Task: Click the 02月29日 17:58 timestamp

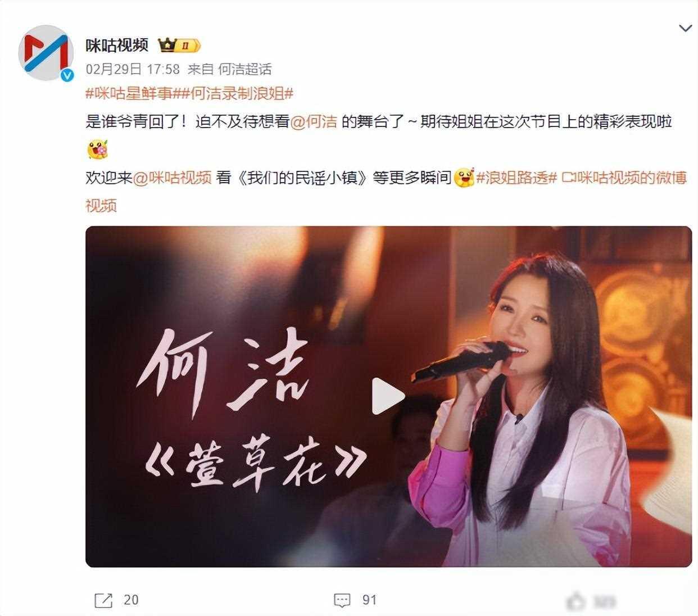Action: [x=133, y=69]
